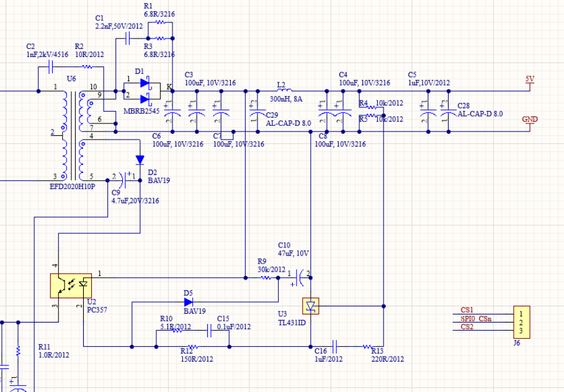
Task: Click the 5V power port
Action: point(529,82)
